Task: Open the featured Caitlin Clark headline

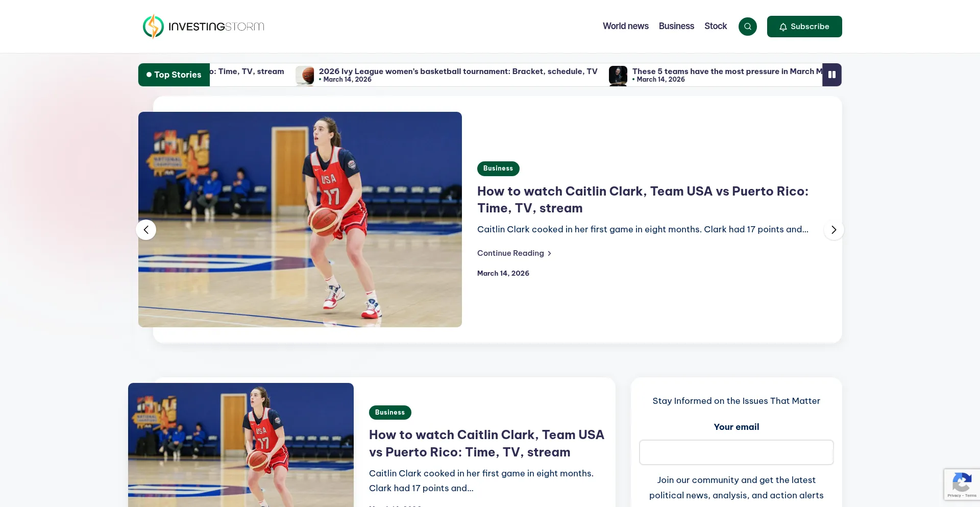Action: click(x=643, y=200)
